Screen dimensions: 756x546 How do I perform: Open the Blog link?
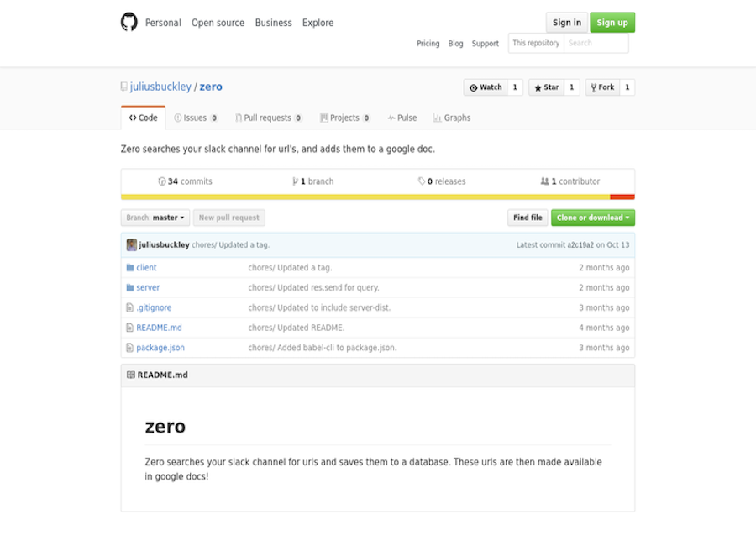pyautogui.click(x=455, y=44)
